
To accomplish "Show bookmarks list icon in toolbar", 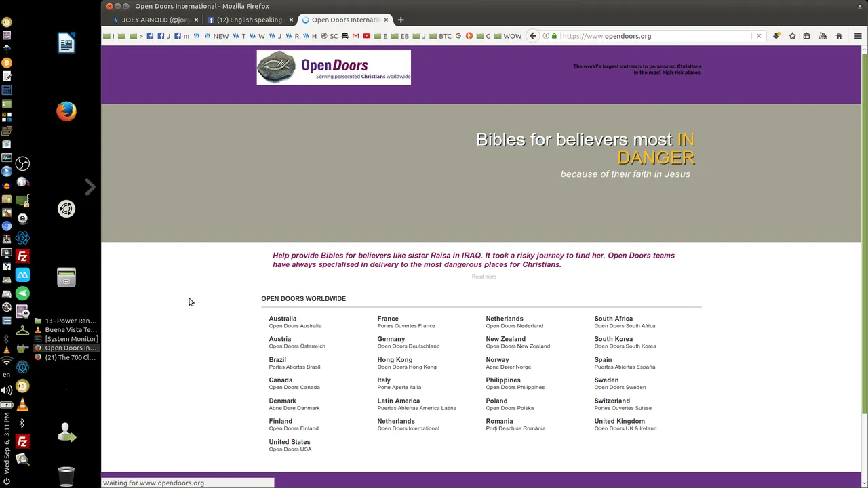I will (x=806, y=36).
